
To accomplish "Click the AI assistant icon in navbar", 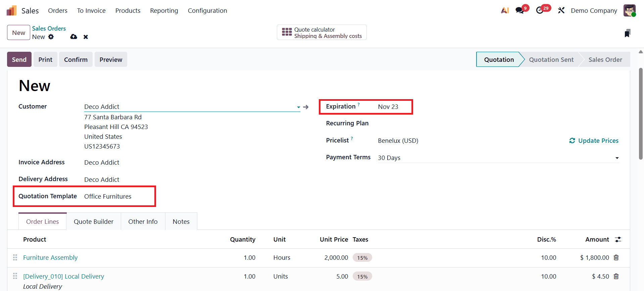I will point(505,10).
